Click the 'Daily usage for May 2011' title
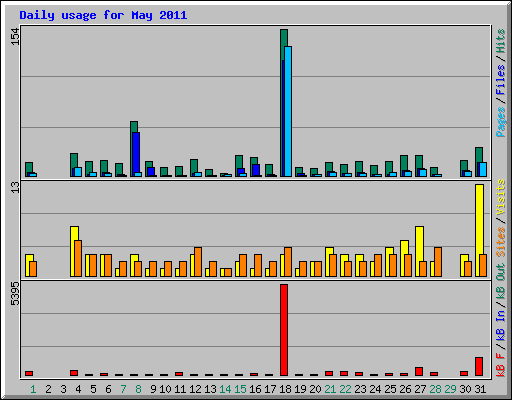The height and width of the screenshot is (400, 512). coord(103,15)
